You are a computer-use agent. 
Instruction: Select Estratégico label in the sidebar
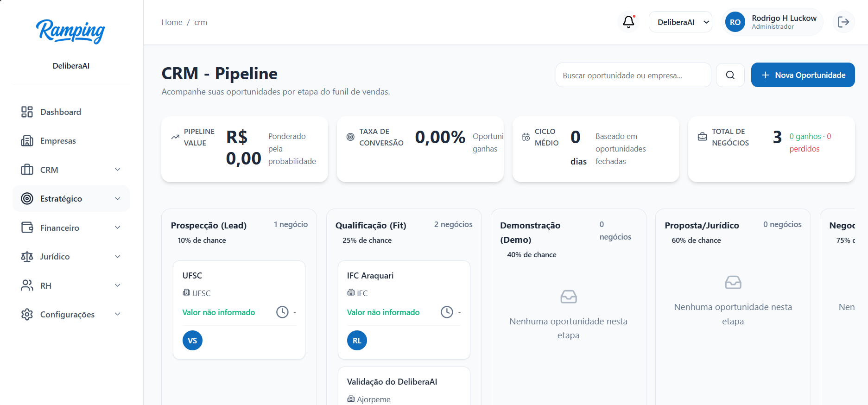[61, 199]
